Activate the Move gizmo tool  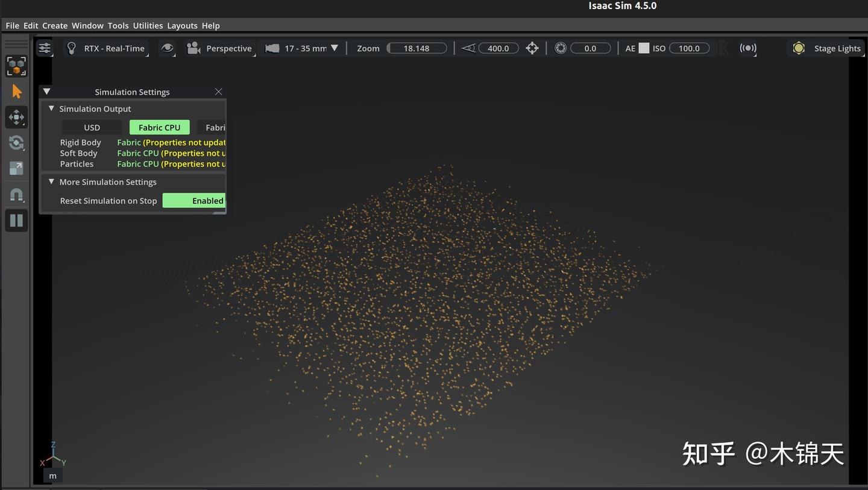tap(16, 117)
